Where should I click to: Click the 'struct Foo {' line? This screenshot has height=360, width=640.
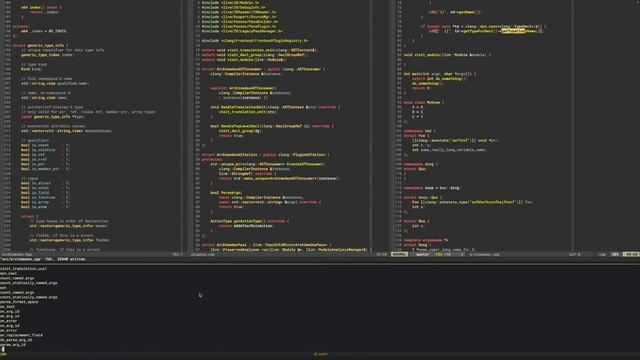(417, 136)
